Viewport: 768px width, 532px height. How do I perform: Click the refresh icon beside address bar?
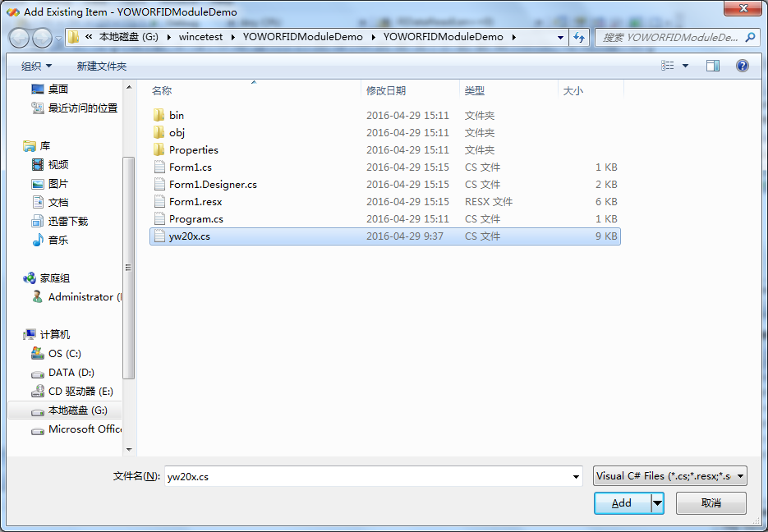coord(579,38)
